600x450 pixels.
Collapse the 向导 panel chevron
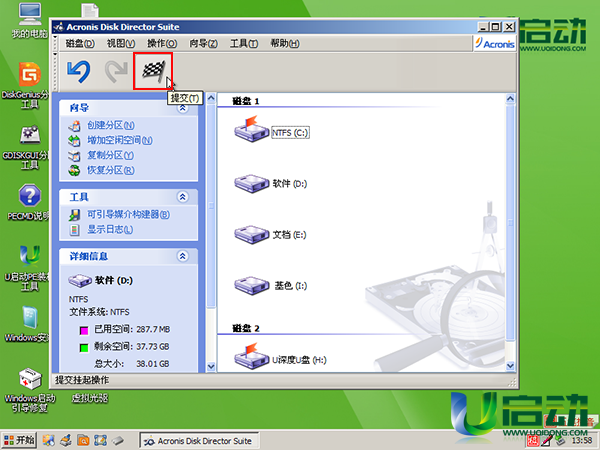click(x=183, y=108)
